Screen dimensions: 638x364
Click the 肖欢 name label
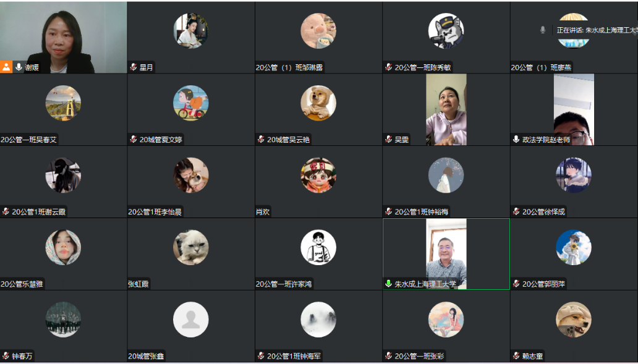tap(263, 211)
